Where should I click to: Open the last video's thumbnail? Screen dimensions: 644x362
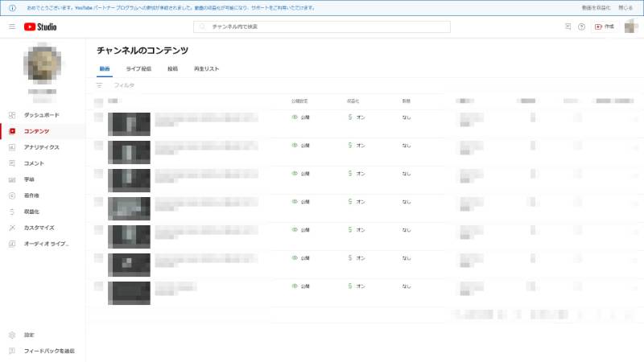[129, 293]
